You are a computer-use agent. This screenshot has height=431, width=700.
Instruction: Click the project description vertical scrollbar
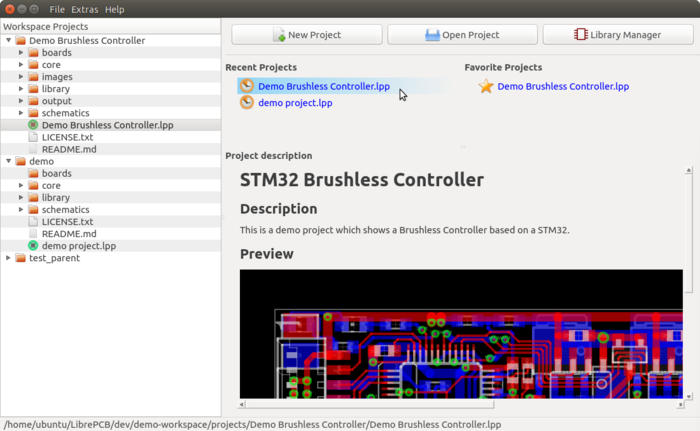688,280
